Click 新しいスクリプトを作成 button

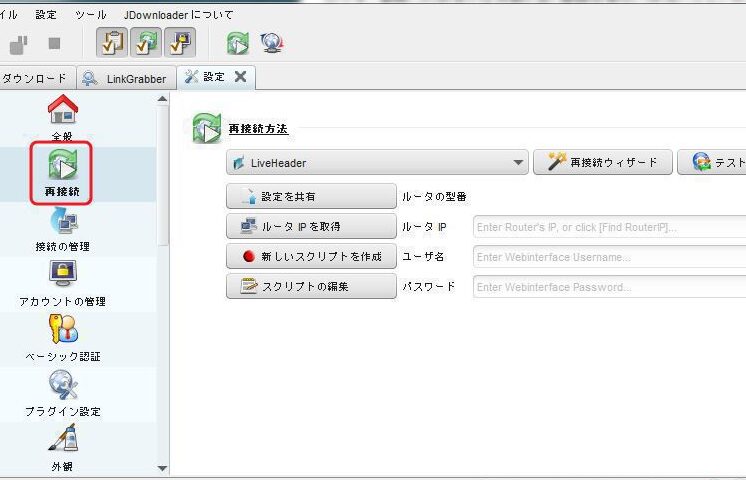(x=311, y=256)
